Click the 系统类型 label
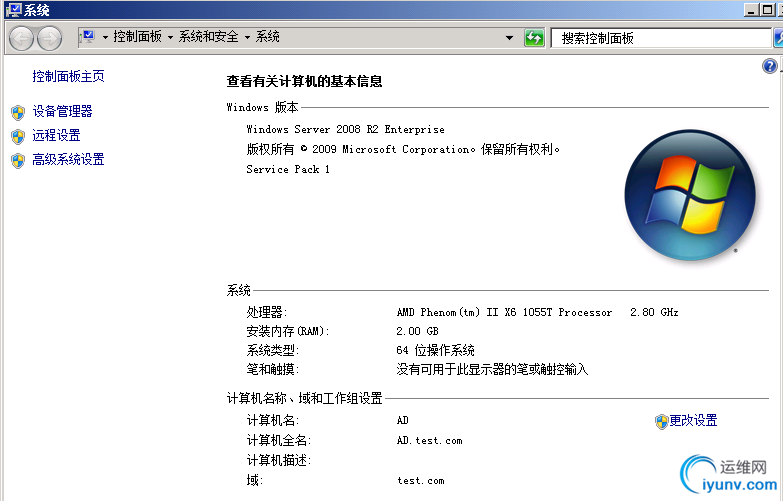This screenshot has width=783, height=501. [x=272, y=350]
